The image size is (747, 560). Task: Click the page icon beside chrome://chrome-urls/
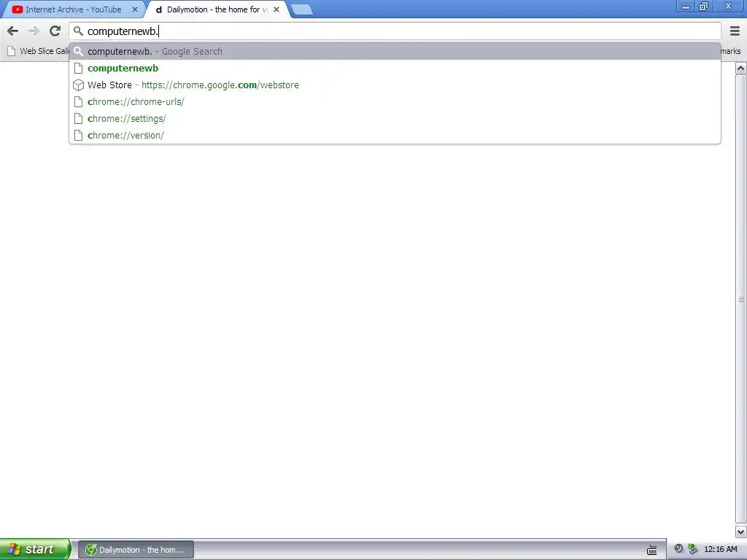pyautogui.click(x=79, y=102)
